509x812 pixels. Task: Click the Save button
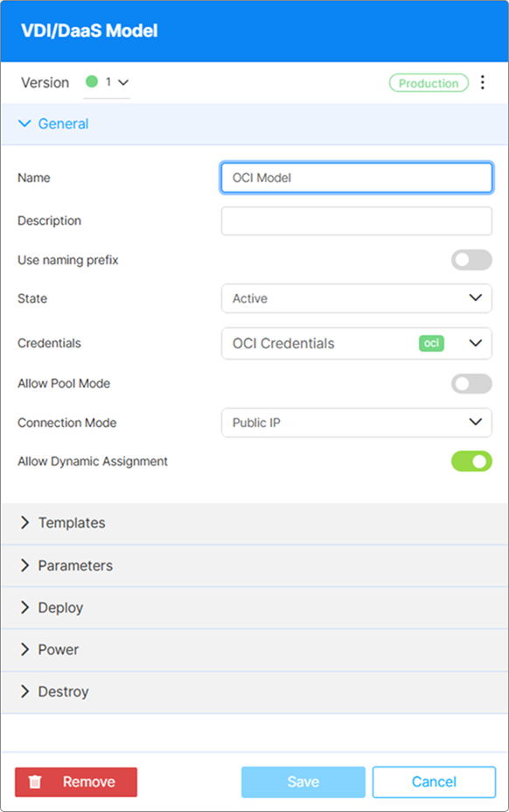pos(303,782)
